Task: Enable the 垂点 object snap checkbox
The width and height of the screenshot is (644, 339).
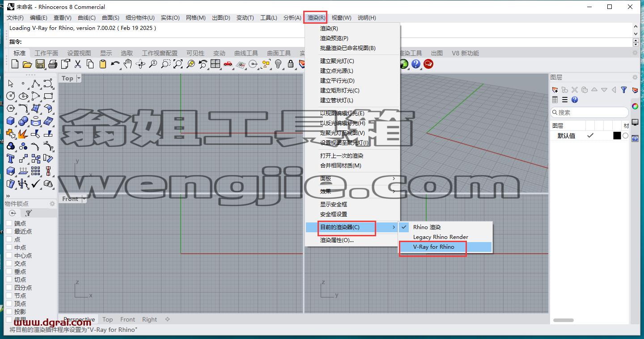Action: point(9,272)
